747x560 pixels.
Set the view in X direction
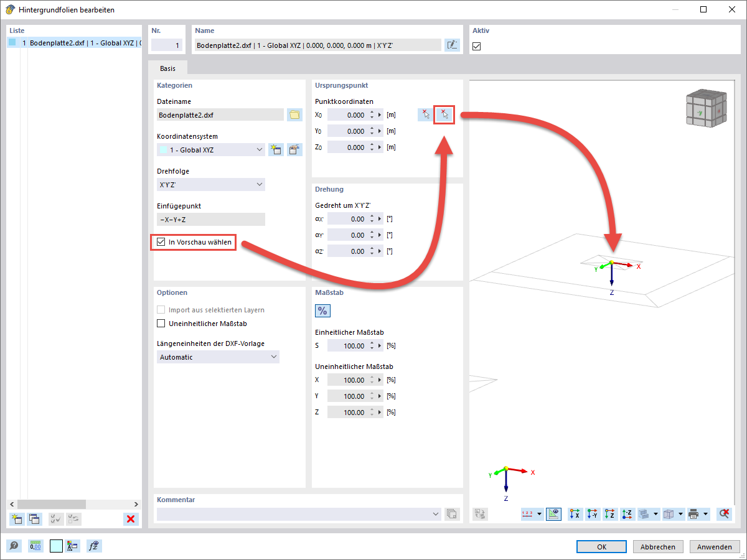574,514
